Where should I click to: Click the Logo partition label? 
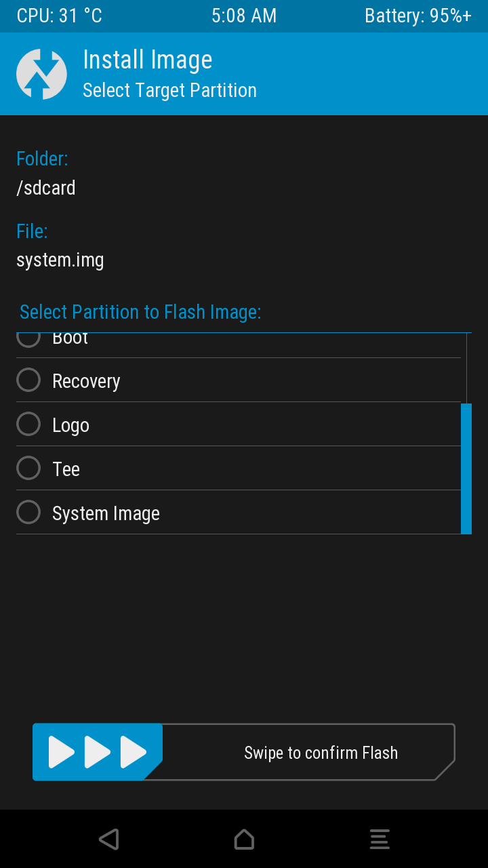[70, 425]
